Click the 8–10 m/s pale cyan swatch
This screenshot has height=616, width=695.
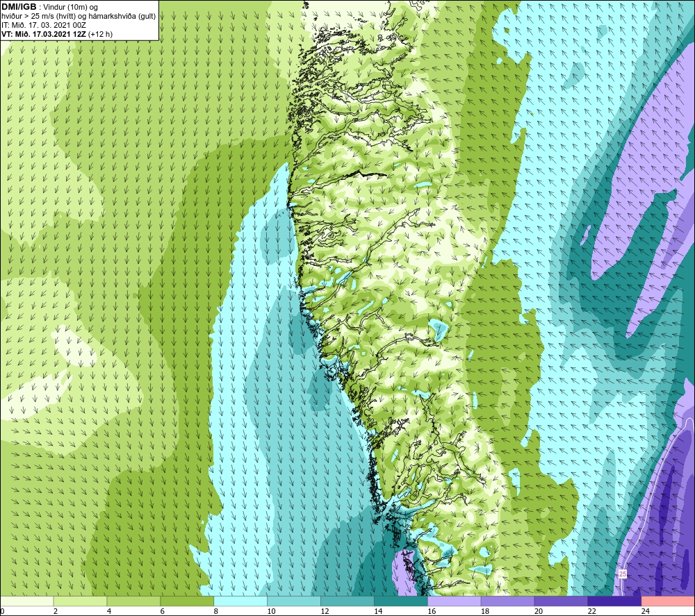point(241,601)
